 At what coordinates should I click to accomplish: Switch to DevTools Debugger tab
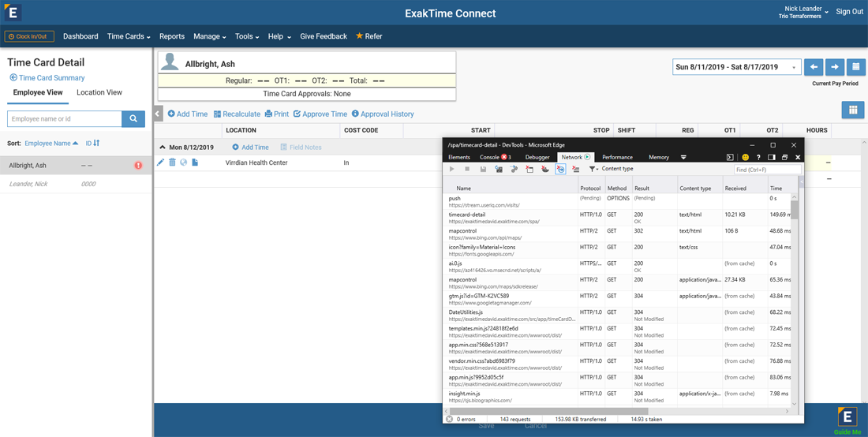[x=537, y=158]
